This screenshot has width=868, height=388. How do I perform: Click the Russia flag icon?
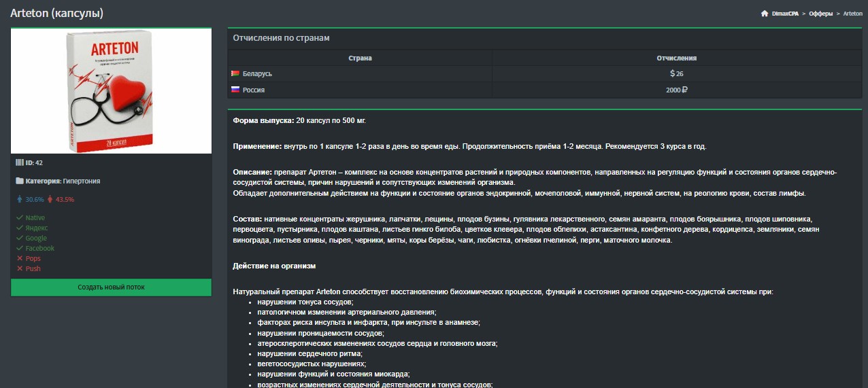point(235,90)
